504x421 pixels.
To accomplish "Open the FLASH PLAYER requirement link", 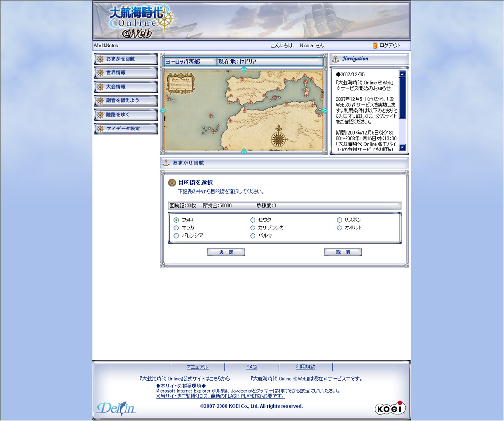I will pos(220,396).
